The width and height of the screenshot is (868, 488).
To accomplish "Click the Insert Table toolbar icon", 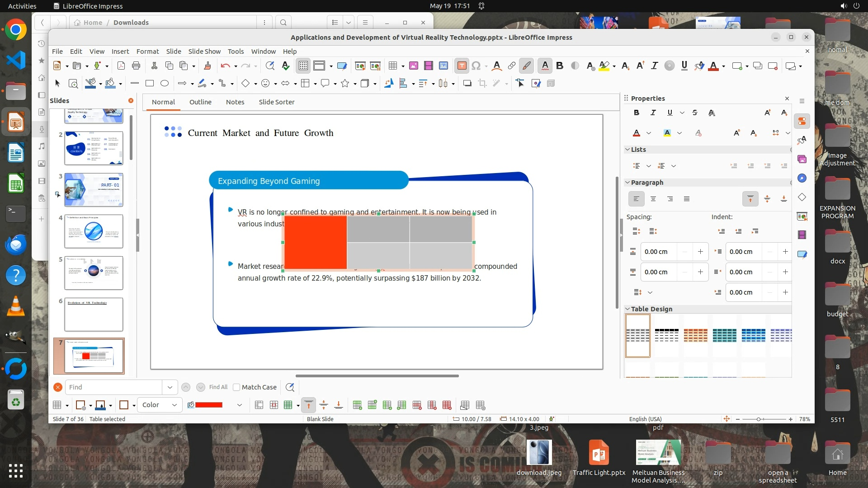I will tap(392, 66).
